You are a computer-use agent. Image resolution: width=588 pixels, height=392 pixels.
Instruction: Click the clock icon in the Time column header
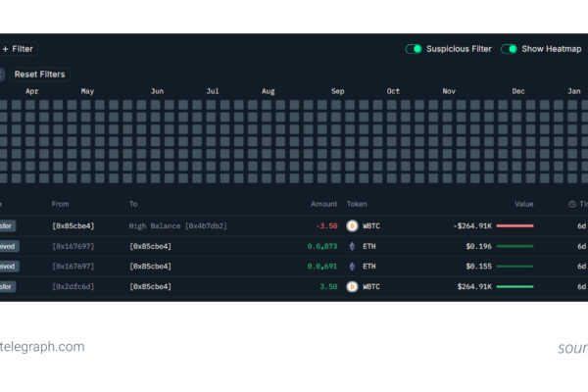[572, 204]
